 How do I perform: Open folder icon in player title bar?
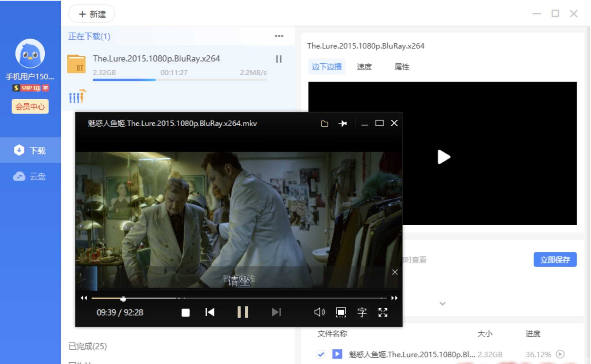pos(324,124)
